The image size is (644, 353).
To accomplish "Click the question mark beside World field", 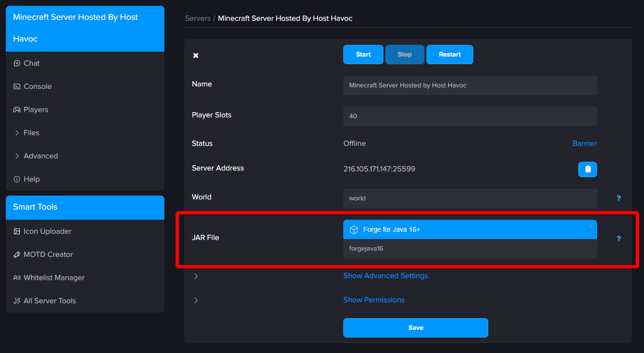I will tap(618, 198).
